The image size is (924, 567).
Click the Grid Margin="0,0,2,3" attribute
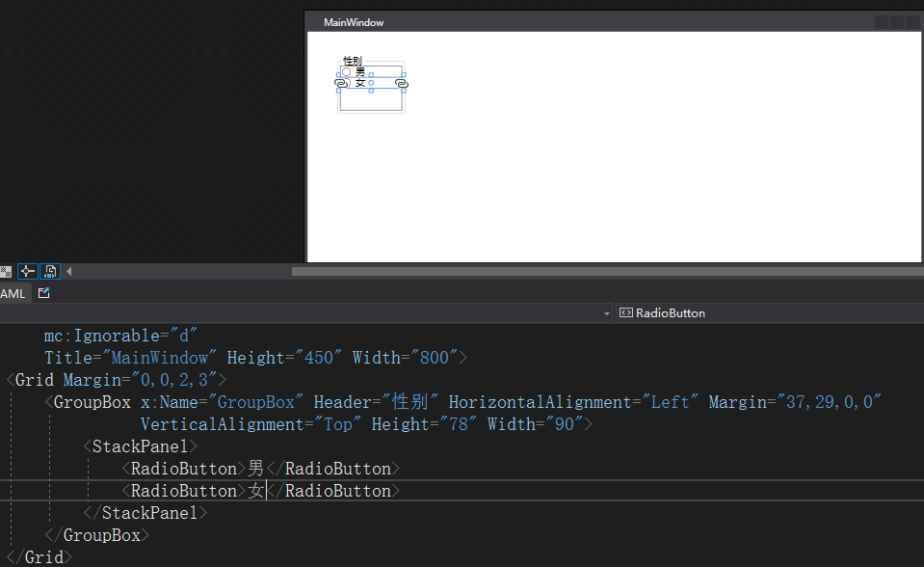coord(141,380)
